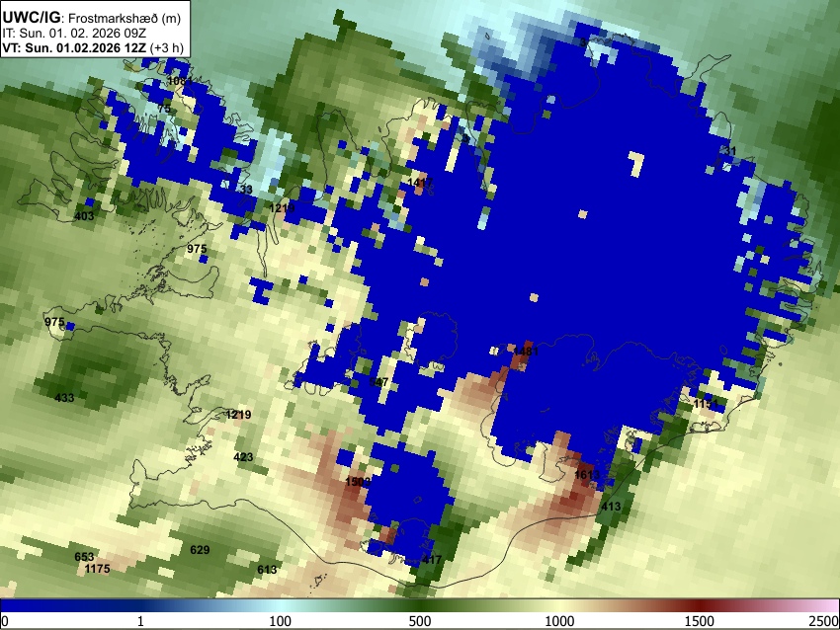Viewport: 840px width, 630px height.
Task: Select the 1613 map value
Action: (587, 475)
